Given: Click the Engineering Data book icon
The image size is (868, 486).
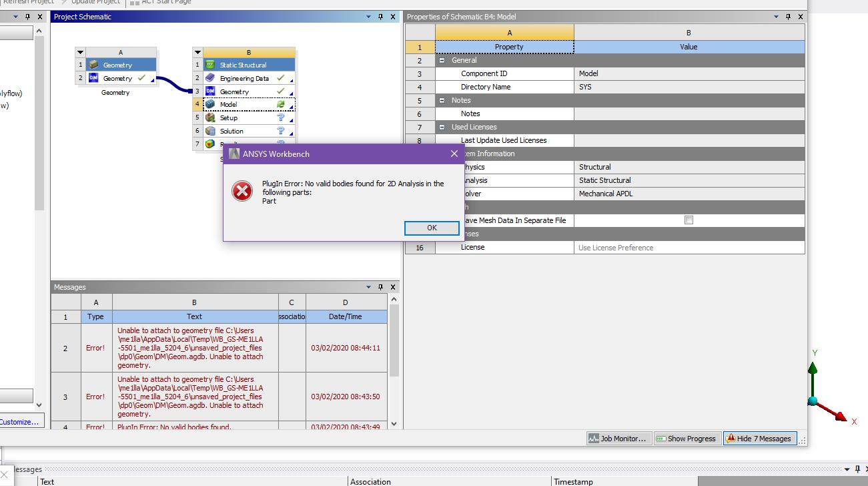Looking at the screenshot, I should pyautogui.click(x=210, y=78).
